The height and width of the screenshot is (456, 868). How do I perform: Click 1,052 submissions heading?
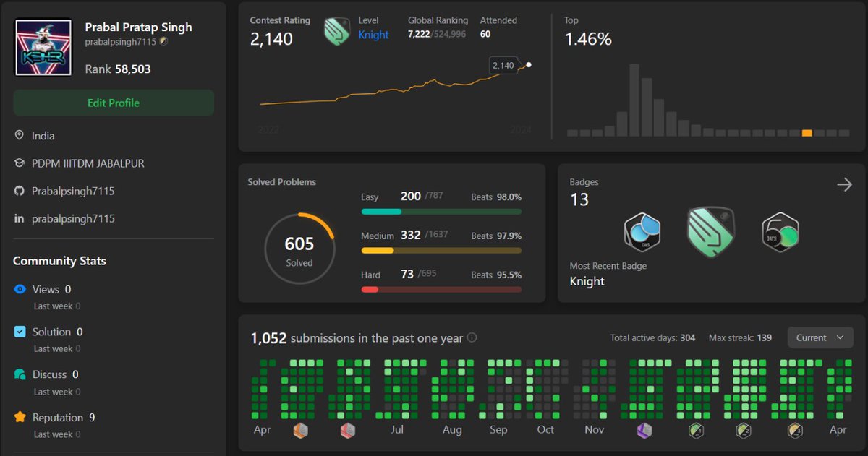click(x=357, y=337)
